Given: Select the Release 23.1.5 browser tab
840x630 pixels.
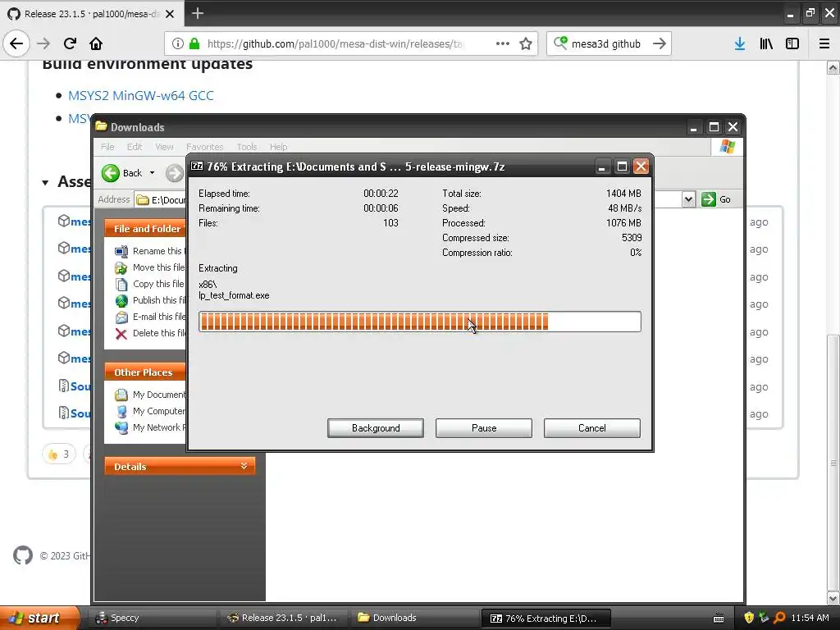Looking at the screenshot, I should click(x=91, y=14).
